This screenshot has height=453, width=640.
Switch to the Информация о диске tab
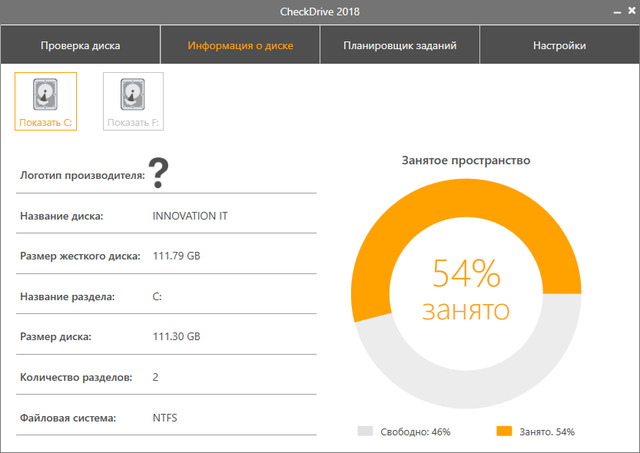240,46
